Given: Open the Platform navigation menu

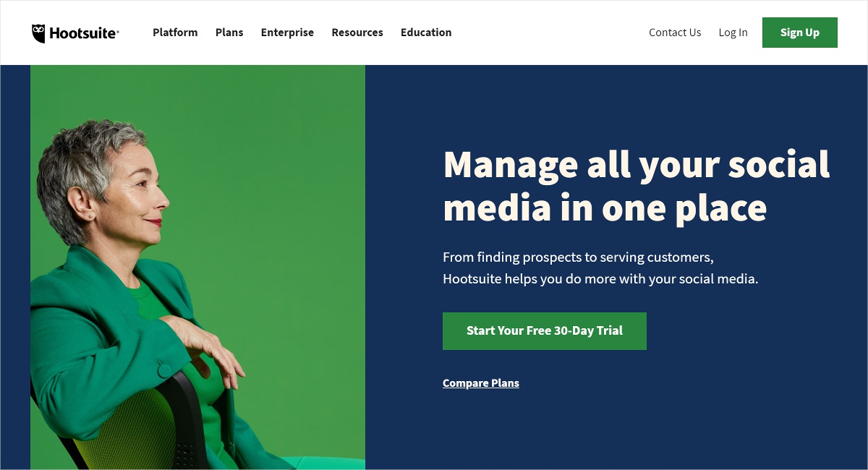Looking at the screenshot, I should click(175, 33).
